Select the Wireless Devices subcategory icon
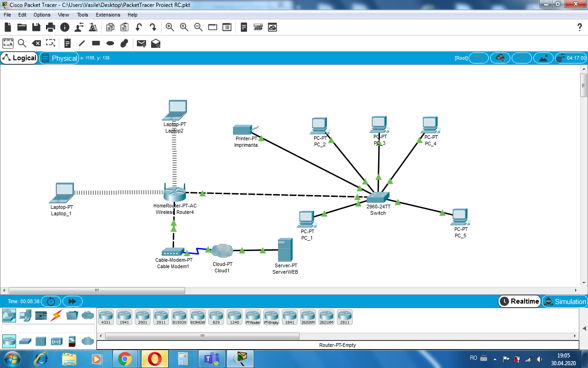The width and height of the screenshot is (588, 368). pos(57,341)
